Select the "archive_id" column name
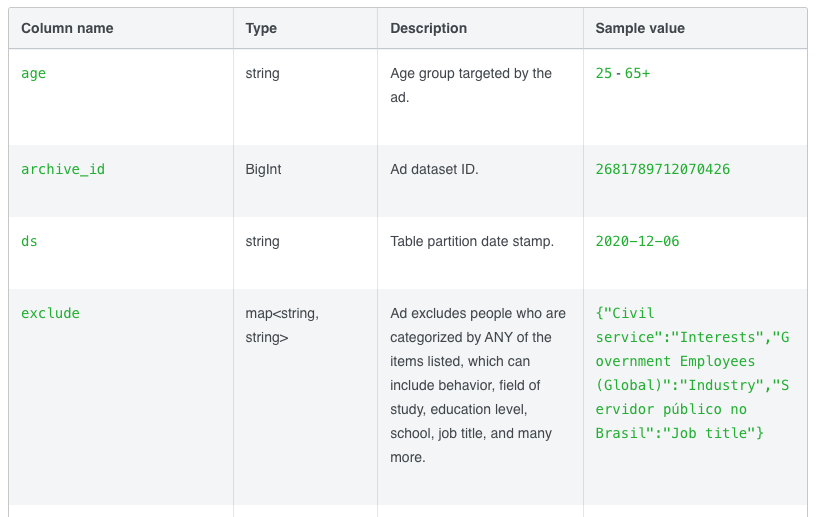The height and width of the screenshot is (517, 816). pos(63,169)
